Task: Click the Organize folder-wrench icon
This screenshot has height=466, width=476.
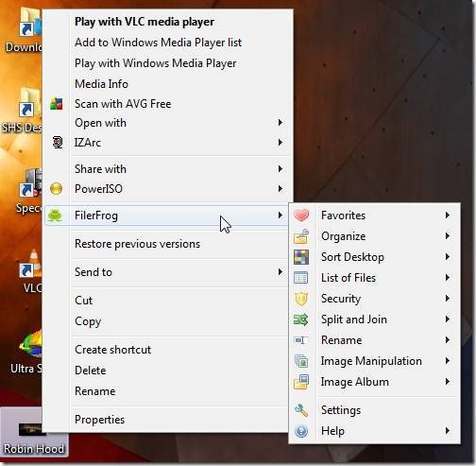Action: pos(301,236)
